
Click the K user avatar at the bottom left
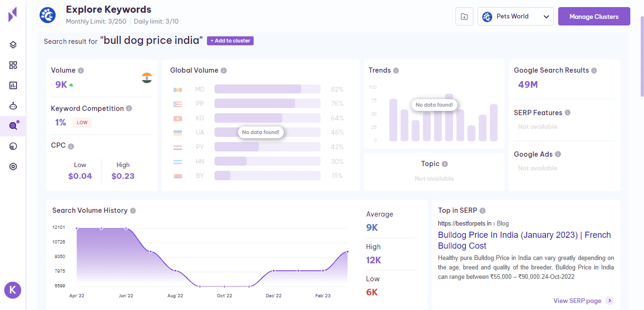(x=13, y=290)
